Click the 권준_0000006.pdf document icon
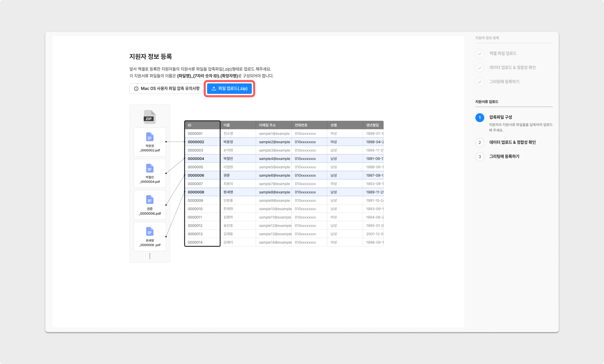Image resolution: width=604 pixels, height=364 pixels. point(150,200)
